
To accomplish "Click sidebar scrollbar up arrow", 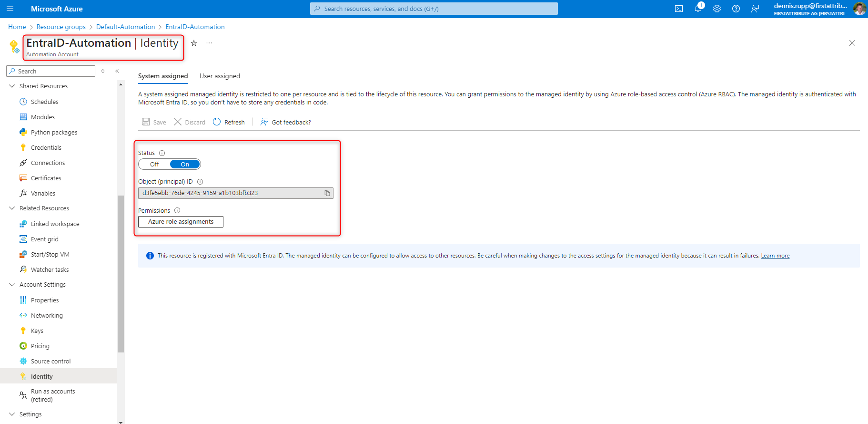I will point(121,84).
